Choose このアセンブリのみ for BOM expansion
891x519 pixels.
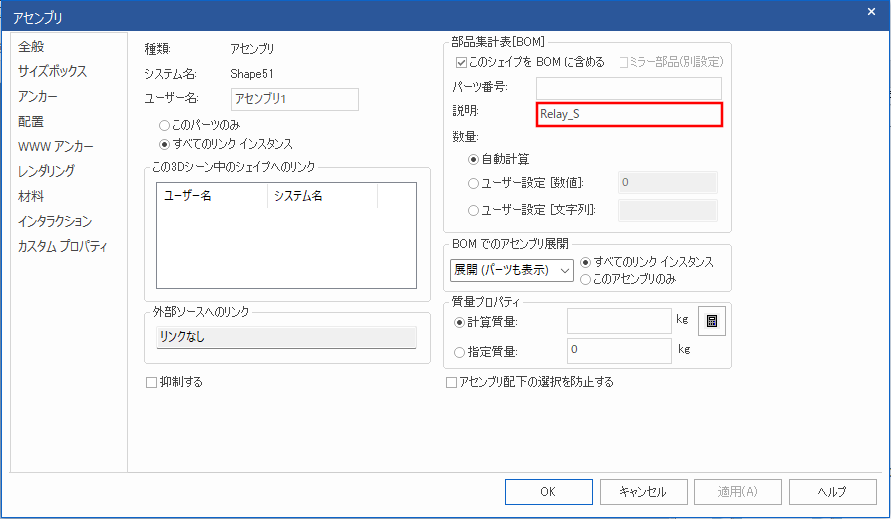click(586, 279)
